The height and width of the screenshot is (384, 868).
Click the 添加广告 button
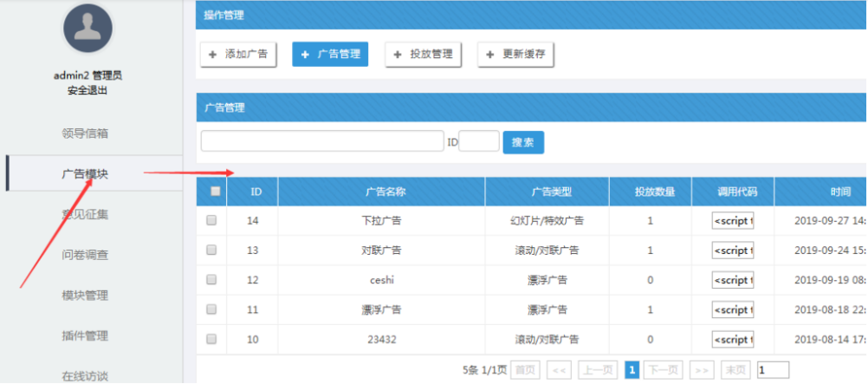[238, 55]
